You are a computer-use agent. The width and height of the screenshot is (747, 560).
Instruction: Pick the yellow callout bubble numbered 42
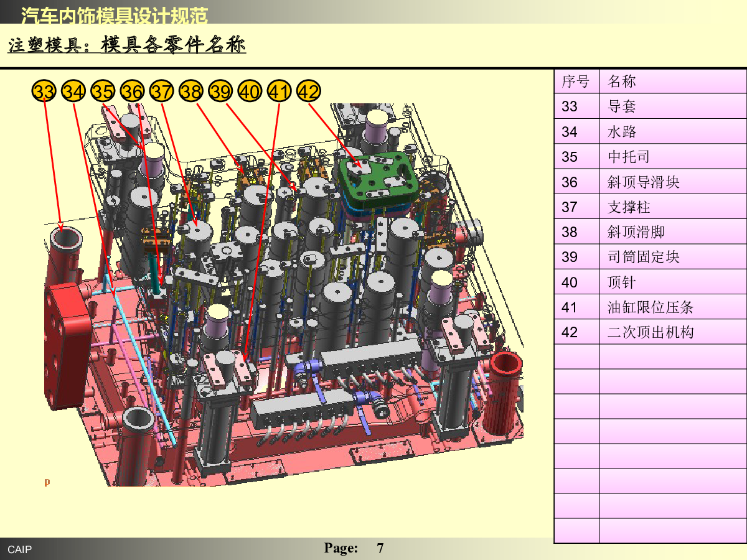[x=309, y=92]
